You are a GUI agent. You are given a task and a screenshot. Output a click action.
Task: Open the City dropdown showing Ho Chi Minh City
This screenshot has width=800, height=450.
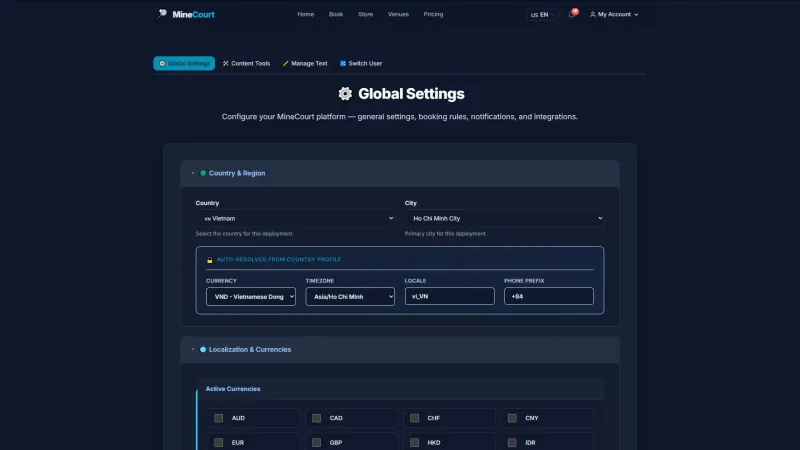[x=504, y=218]
